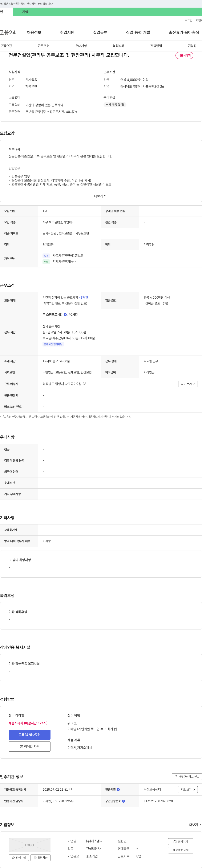Click the 우대 preferred label tag

click(46, 262)
